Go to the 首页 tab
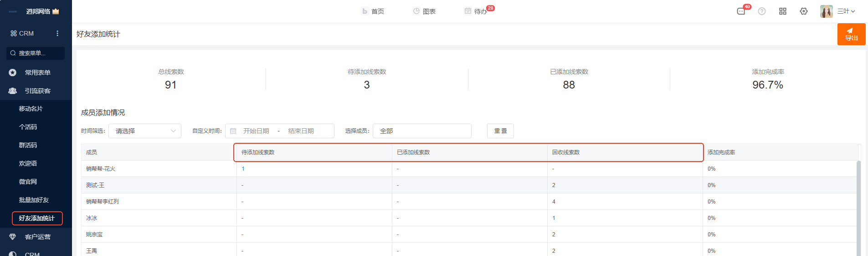Viewport: 868px width, 256px height. click(373, 11)
